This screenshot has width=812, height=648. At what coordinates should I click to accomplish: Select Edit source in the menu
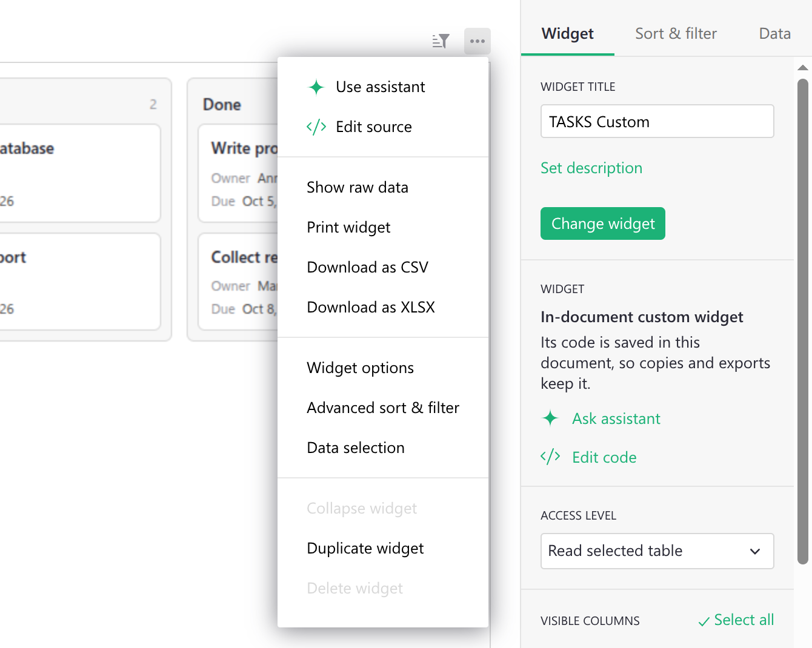383,127
